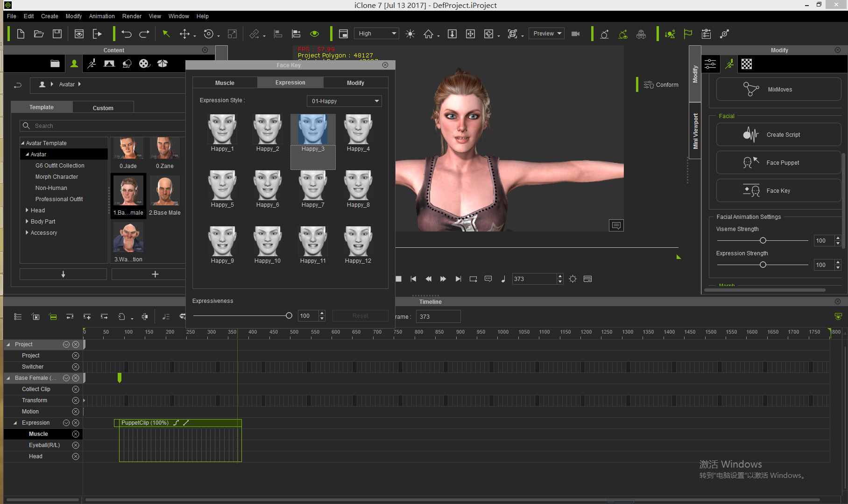
Task: Collapse the Expression timeline track
Action: pos(15,423)
